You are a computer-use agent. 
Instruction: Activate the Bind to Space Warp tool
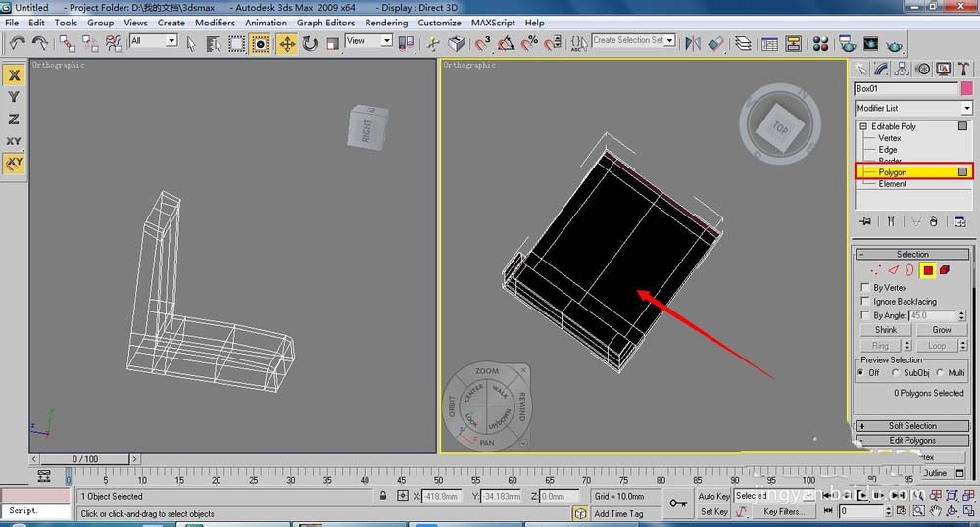[x=113, y=43]
